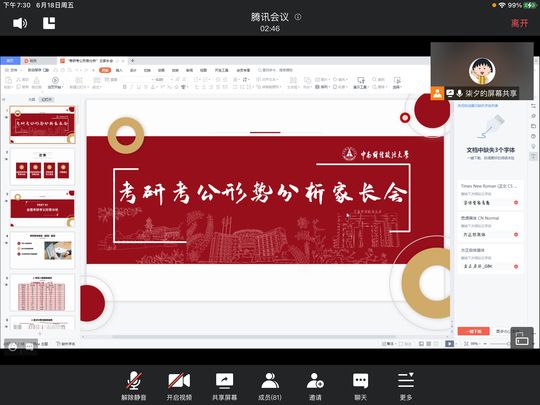Screen dimensions: 540x405
Task: Start slideshow using the play icon
Action: tap(55, 80)
